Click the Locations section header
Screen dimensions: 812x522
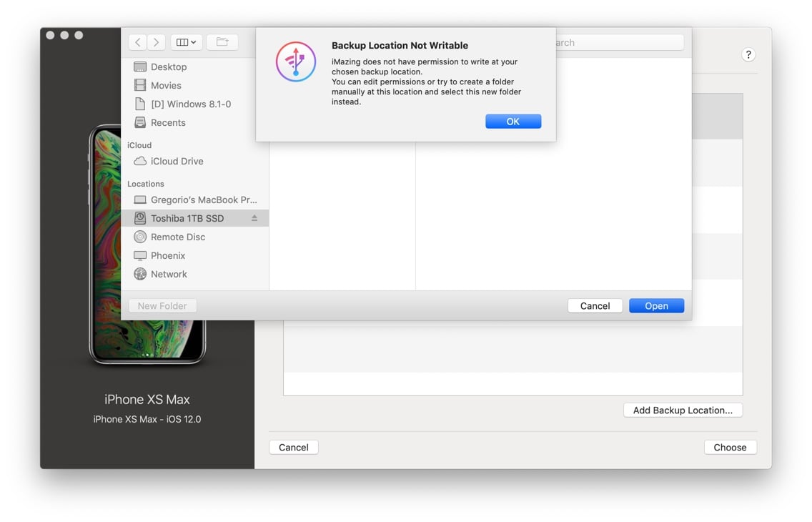coord(146,184)
